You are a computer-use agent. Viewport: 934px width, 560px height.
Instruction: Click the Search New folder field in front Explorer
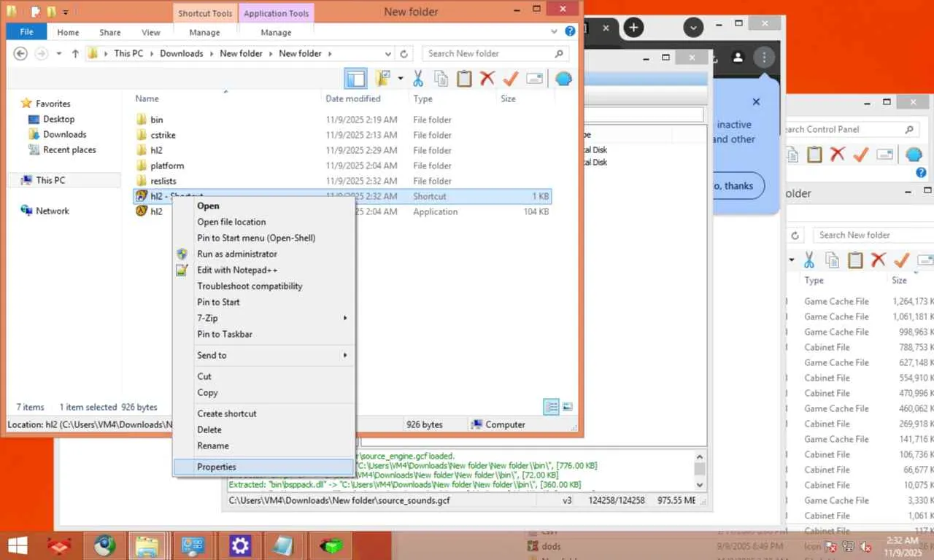495,53
